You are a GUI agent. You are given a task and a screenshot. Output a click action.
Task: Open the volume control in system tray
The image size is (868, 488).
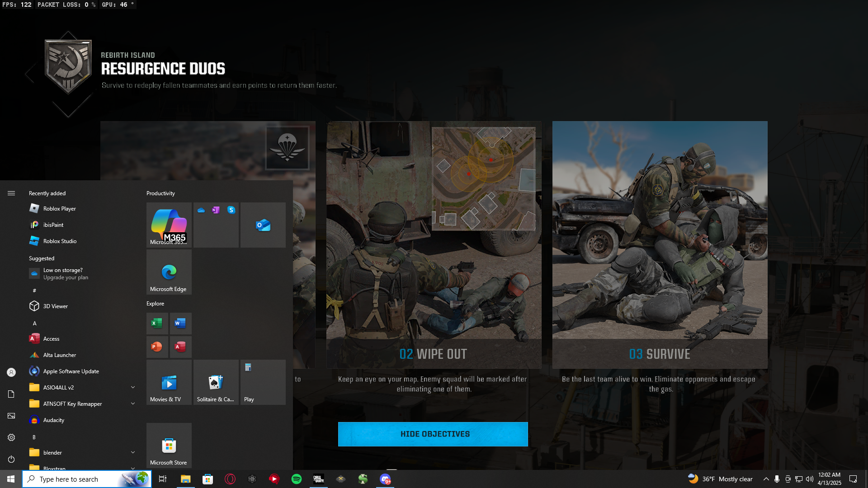pos(810,479)
